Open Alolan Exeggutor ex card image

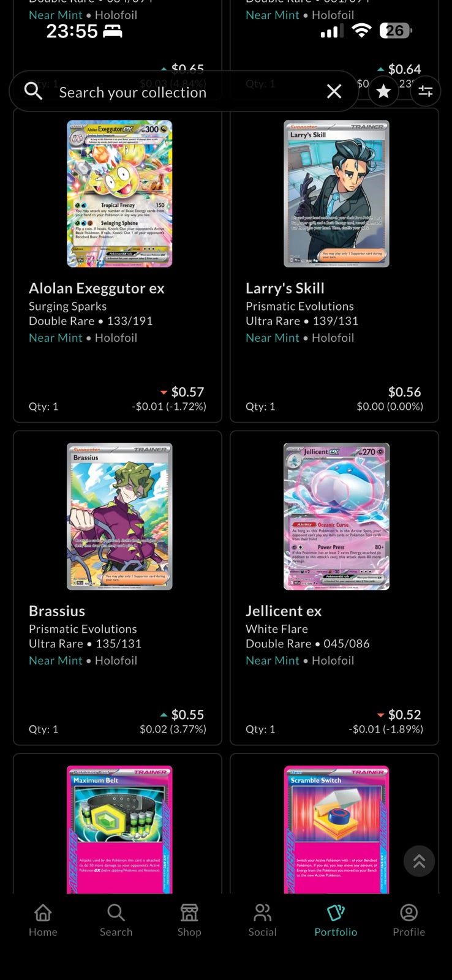[119, 194]
